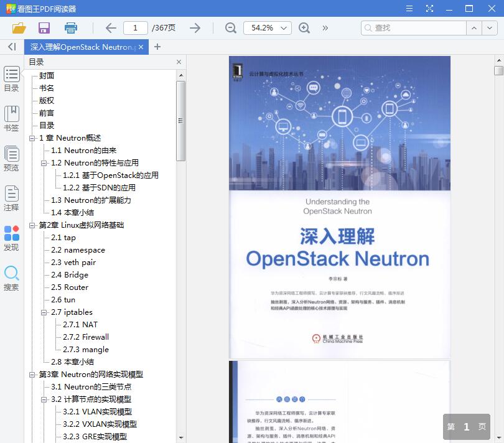Save the document using the floppy disk icon

click(x=44, y=28)
